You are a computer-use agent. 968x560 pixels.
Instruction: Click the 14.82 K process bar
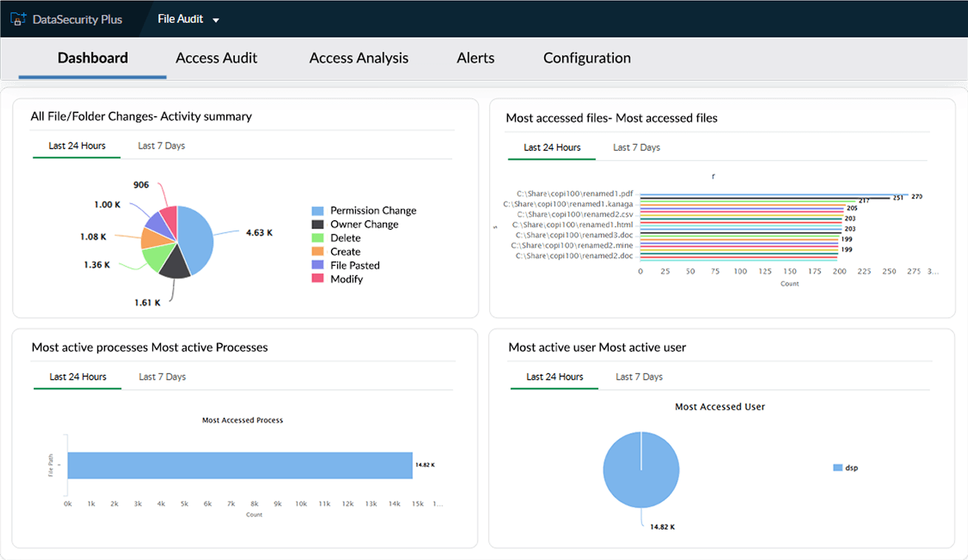pos(240,465)
